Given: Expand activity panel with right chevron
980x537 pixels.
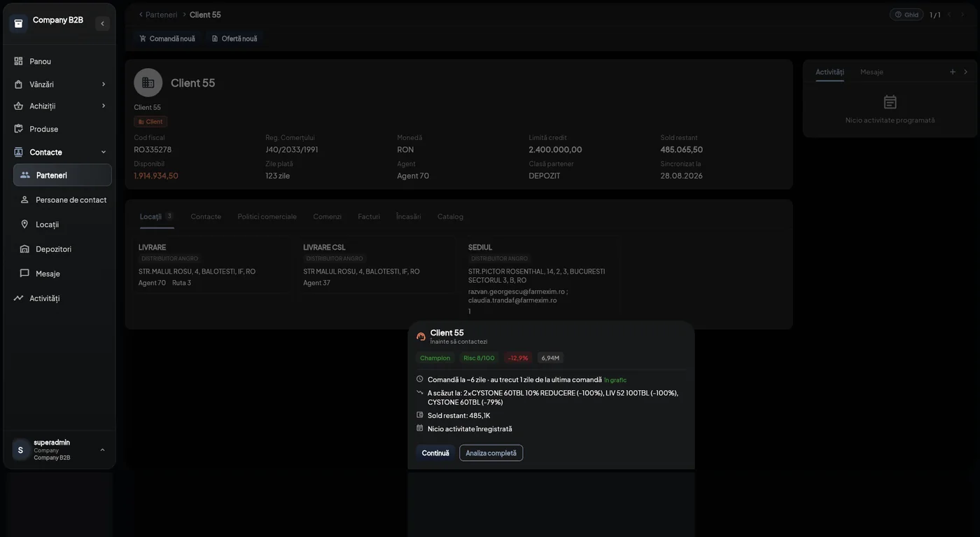Looking at the screenshot, I should coord(965,71).
